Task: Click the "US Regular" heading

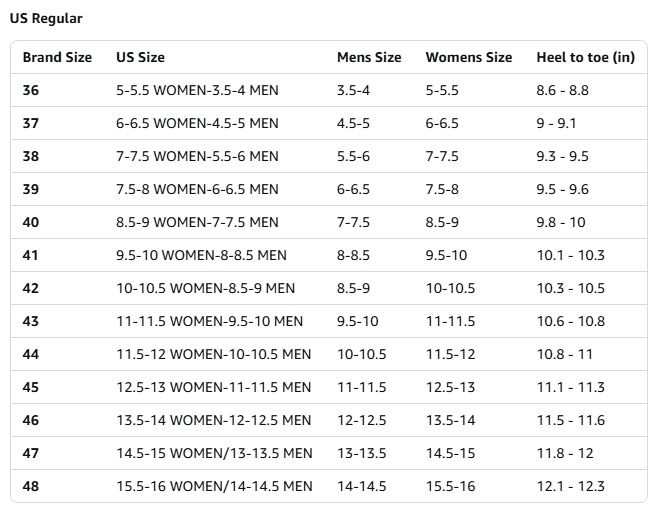Action: pyautogui.click(x=46, y=18)
